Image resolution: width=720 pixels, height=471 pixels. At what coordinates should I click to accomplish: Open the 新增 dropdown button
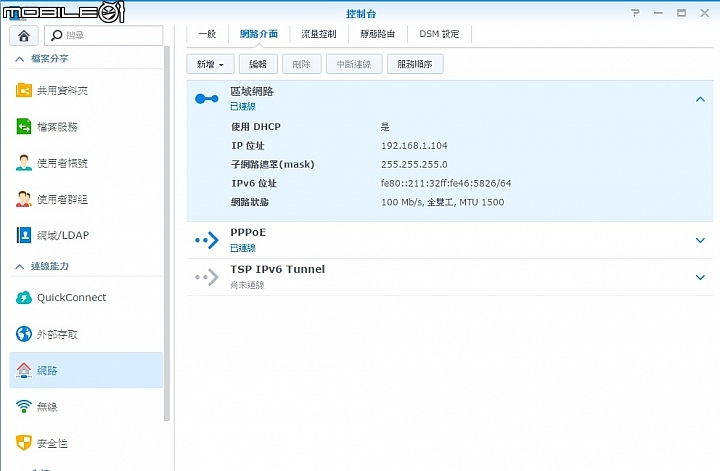coord(210,64)
